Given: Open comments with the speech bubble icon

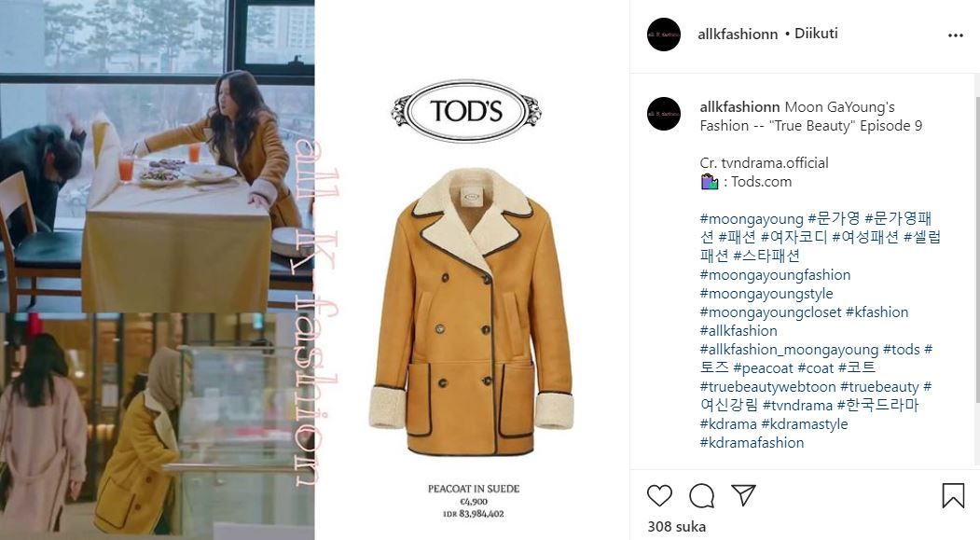Looking at the screenshot, I should point(701,495).
